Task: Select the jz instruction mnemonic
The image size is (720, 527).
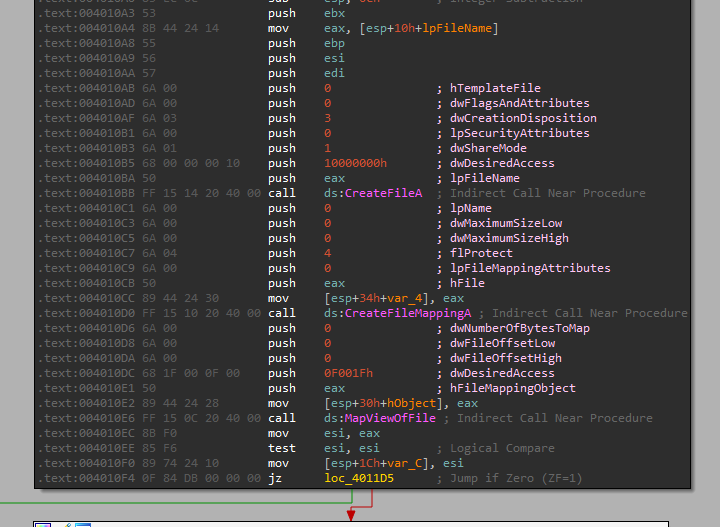Action: point(275,478)
